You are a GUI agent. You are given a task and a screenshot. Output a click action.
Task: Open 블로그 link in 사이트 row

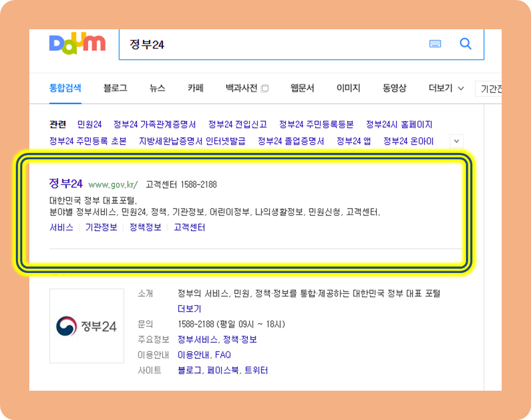tap(189, 370)
